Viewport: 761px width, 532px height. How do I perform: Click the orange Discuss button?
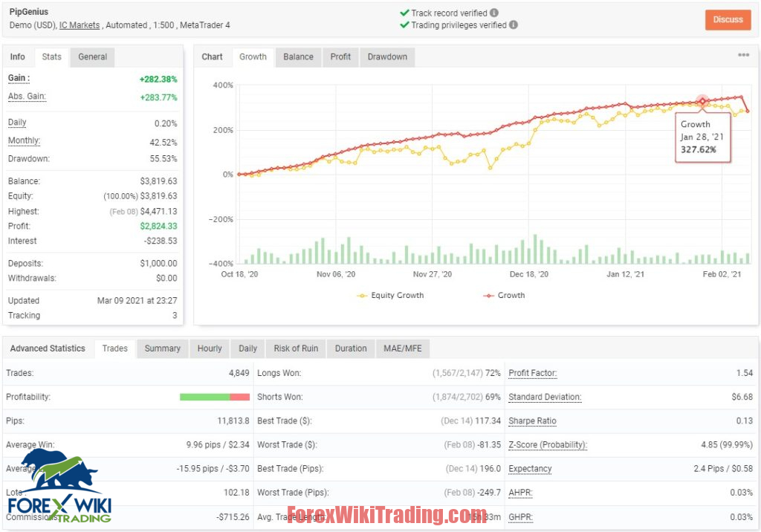728,20
